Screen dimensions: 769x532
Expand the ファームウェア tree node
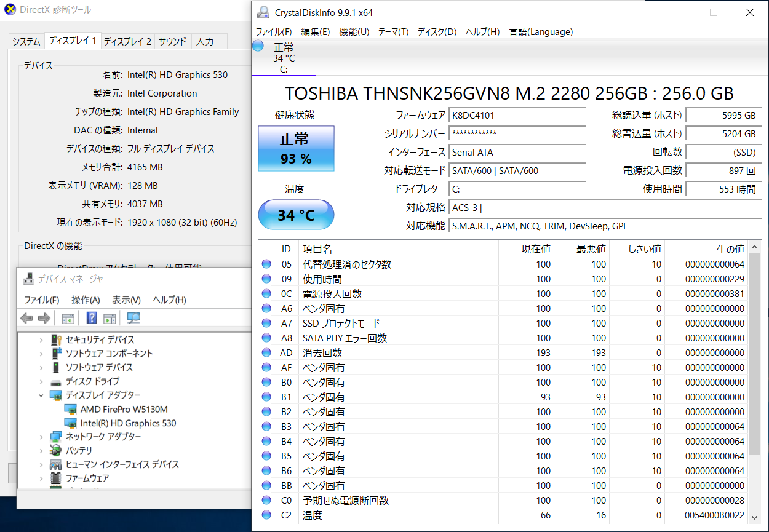(x=41, y=478)
